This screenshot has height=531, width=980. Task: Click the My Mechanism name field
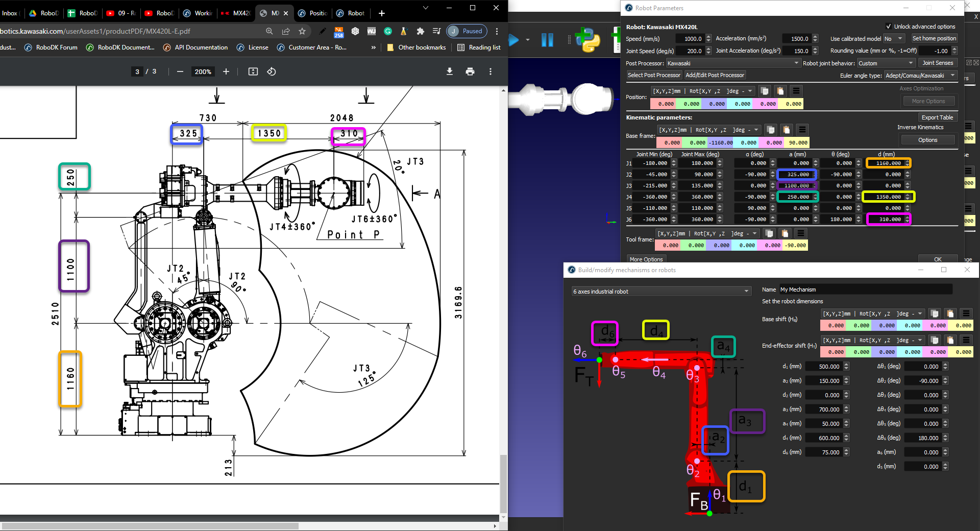pyautogui.click(x=865, y=289)
